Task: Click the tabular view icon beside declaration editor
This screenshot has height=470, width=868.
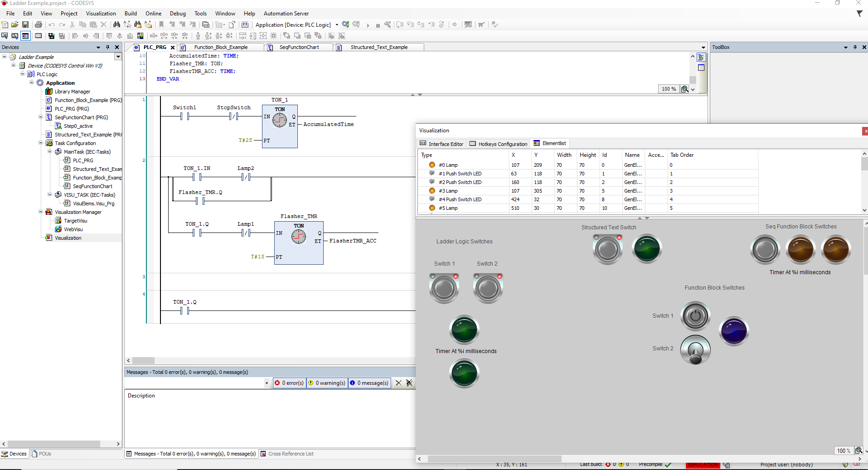Action: pos(701,68)
